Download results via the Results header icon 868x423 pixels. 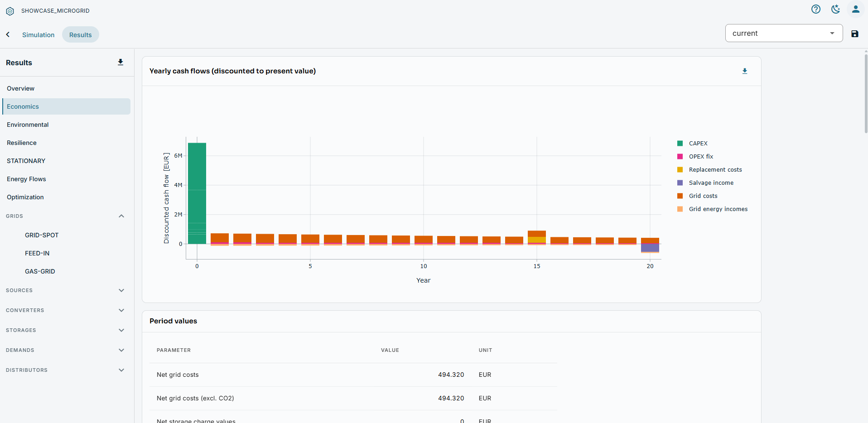121,62
